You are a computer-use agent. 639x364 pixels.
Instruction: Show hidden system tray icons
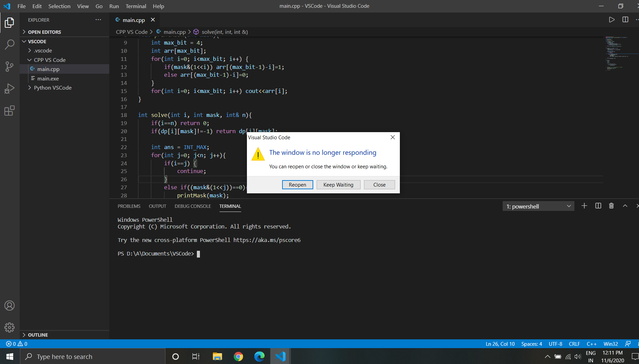(547, 357)
